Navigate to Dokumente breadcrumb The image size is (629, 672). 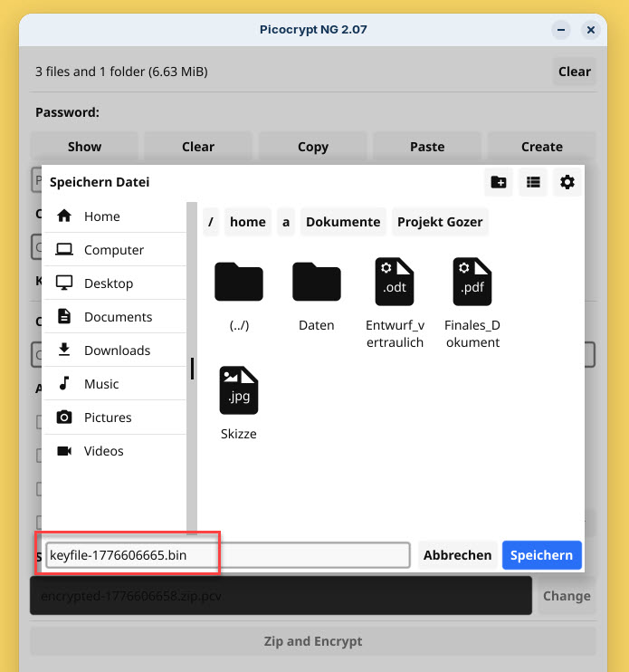click(x=343, y=222)
